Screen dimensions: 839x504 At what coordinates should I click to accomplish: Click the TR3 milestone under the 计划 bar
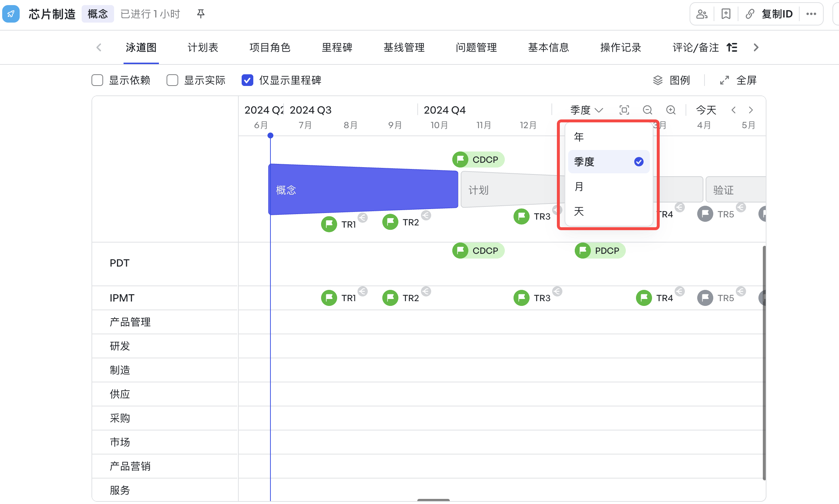coord(532,216)
